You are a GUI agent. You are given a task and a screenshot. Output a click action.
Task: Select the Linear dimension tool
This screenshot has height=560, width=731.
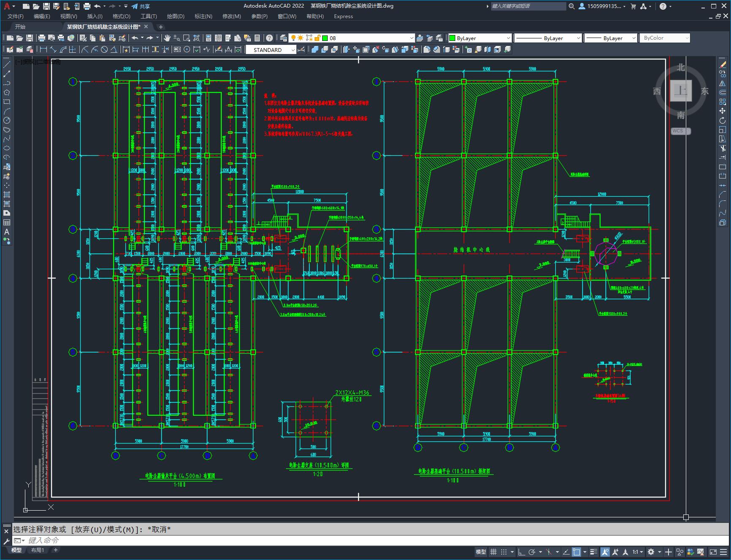tap(43, 50)
